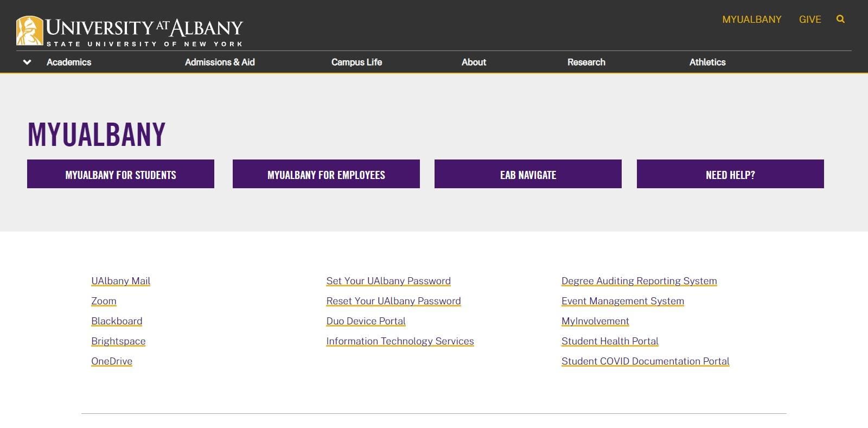Launch EAB Navigate
The height and width of the screenshot is (428, 868).
point(528,174)
